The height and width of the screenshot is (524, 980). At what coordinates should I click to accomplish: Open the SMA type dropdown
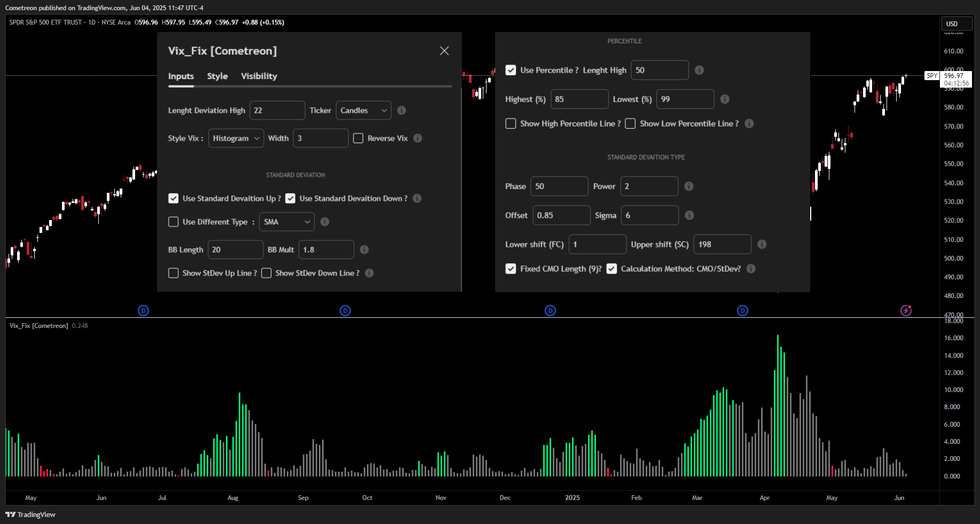(287, 222)
